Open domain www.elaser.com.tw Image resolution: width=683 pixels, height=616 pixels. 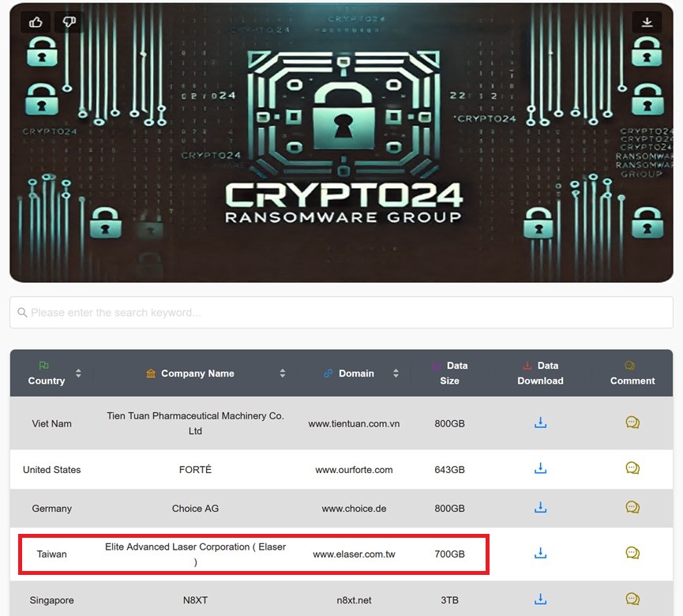tap(354, 554)
